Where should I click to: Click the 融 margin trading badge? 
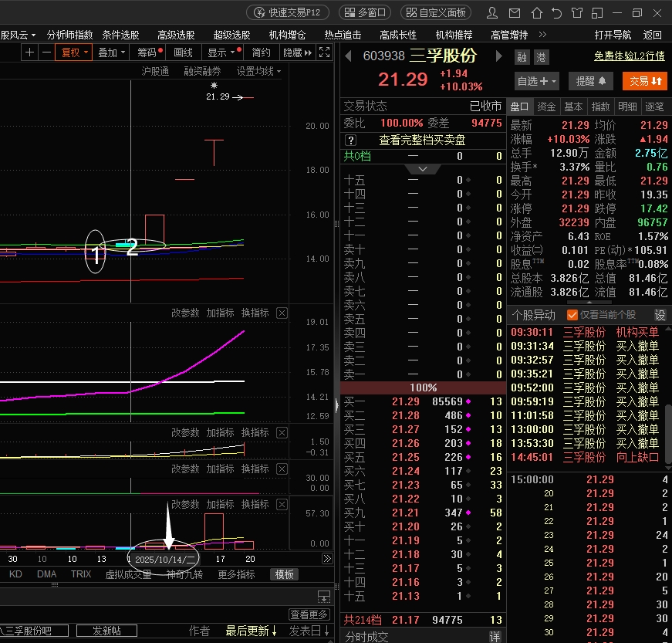[x=522, y=57]
